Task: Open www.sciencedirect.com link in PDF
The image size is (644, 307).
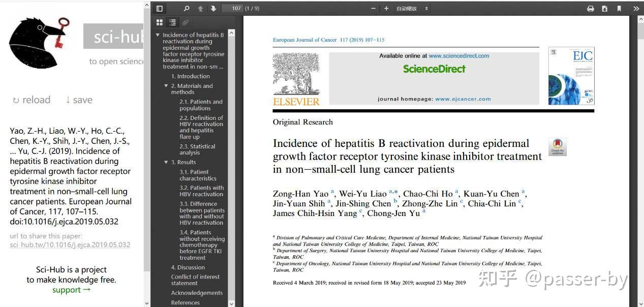Action: point(459,56)
